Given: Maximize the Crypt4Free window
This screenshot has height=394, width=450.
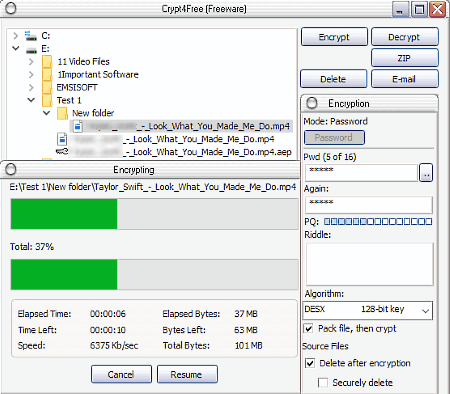Looking at the screenshot, I should pyautogui.click(x=419, y=9).
